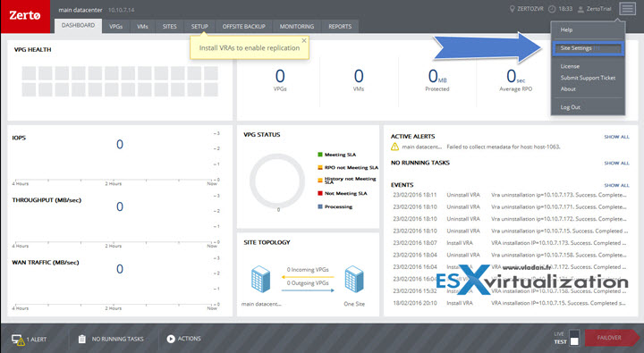Click the warning triangle in Active Alerts
Image resolution: width=644 pixels, height=353 pixels.
click(x=394, y=147)
